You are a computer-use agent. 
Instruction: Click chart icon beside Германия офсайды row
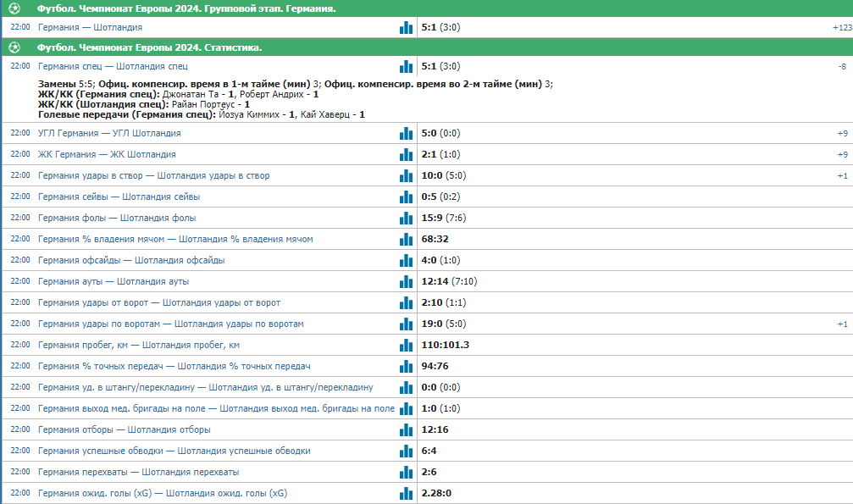pos(406,261)
